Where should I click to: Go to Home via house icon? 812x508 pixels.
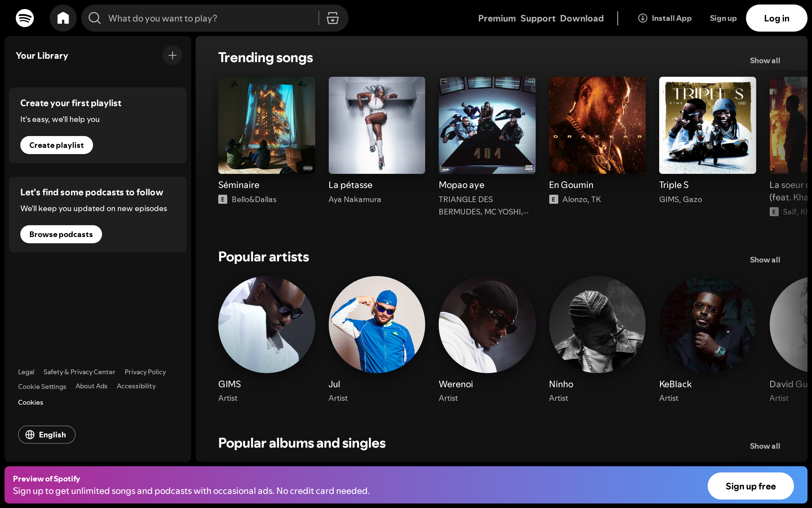pyautogui.click(x=63, y=18)
